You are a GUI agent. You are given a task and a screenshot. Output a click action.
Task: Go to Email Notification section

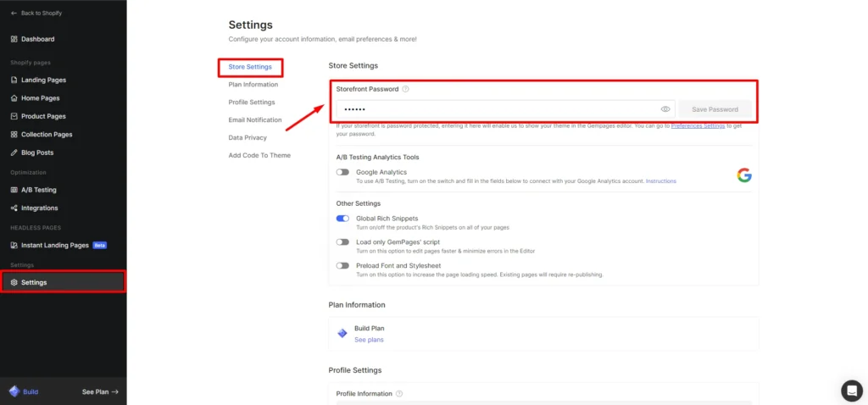254,120
